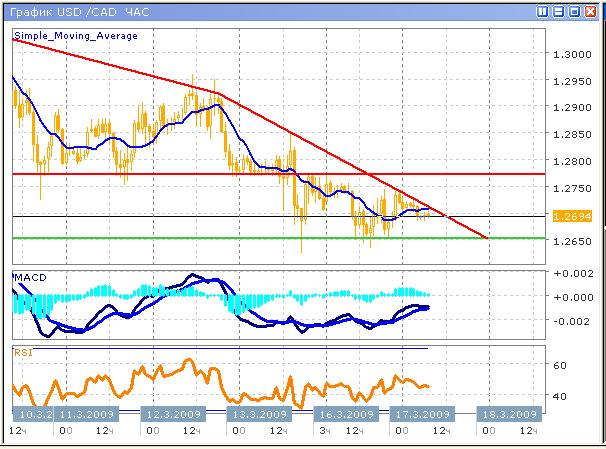Viewport: 606px width, 449px height.
Task: Click the 11.3.2009 date marker
Action: 88,413
